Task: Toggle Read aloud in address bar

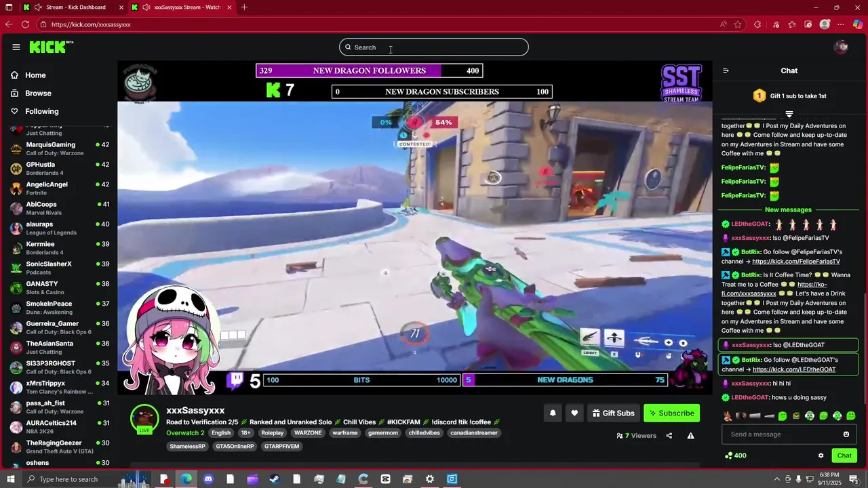Action: click(x=724, y=24)
